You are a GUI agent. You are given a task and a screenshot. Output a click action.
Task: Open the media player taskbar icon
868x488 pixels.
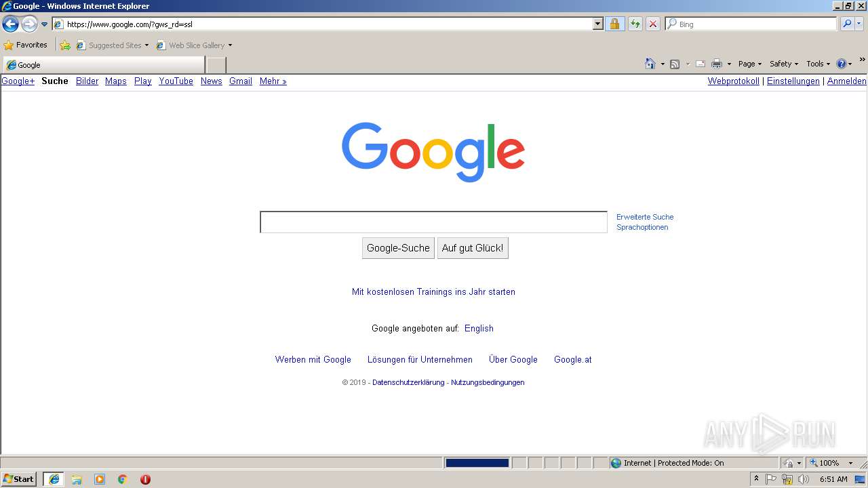pyautogui.click(x=100, y=479)
